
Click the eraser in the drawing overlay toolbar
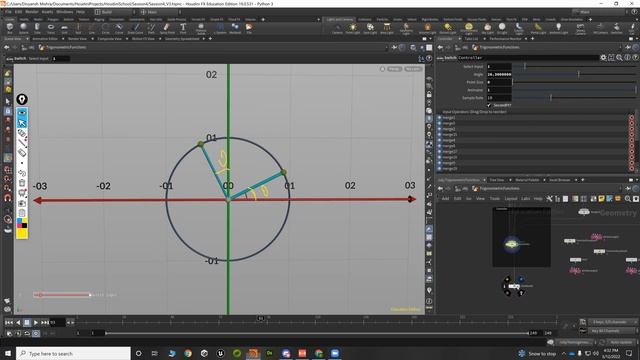[x=22, y=152]
